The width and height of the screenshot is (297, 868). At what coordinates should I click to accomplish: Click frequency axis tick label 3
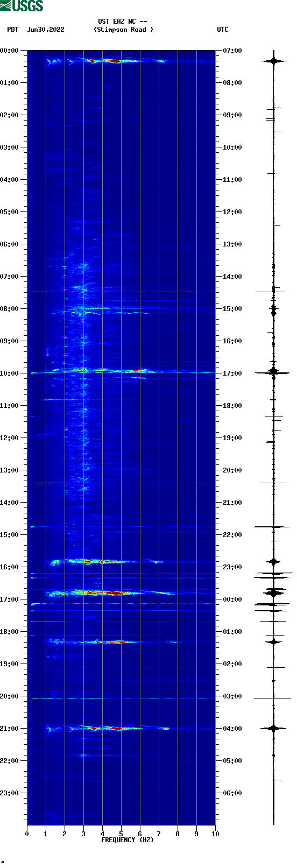(x=83, y=834)
